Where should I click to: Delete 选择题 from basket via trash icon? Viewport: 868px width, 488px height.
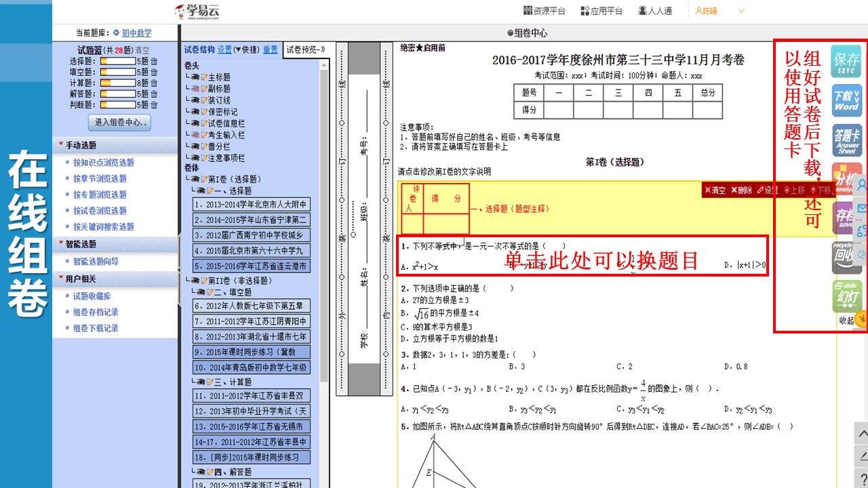tap(154, 62)
